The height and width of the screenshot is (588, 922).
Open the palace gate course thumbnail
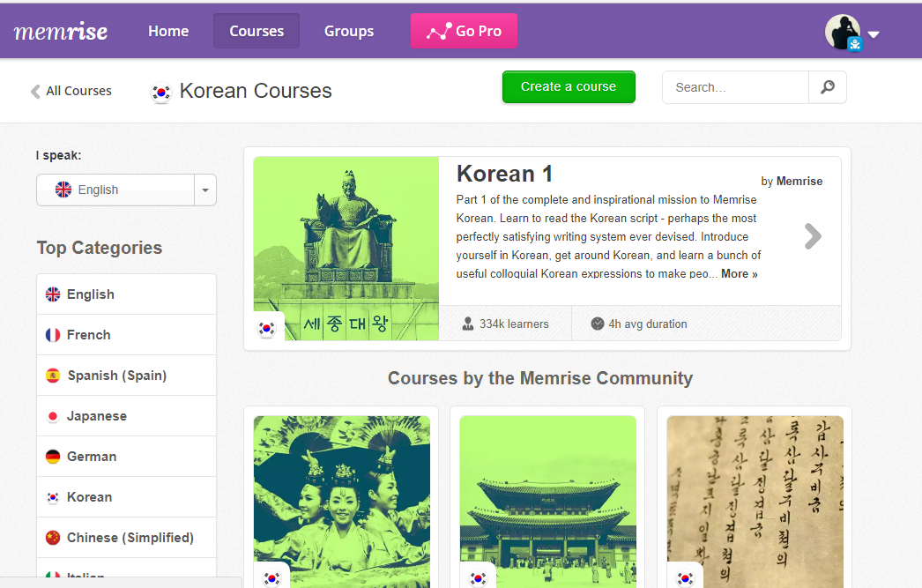pos(548,502)
